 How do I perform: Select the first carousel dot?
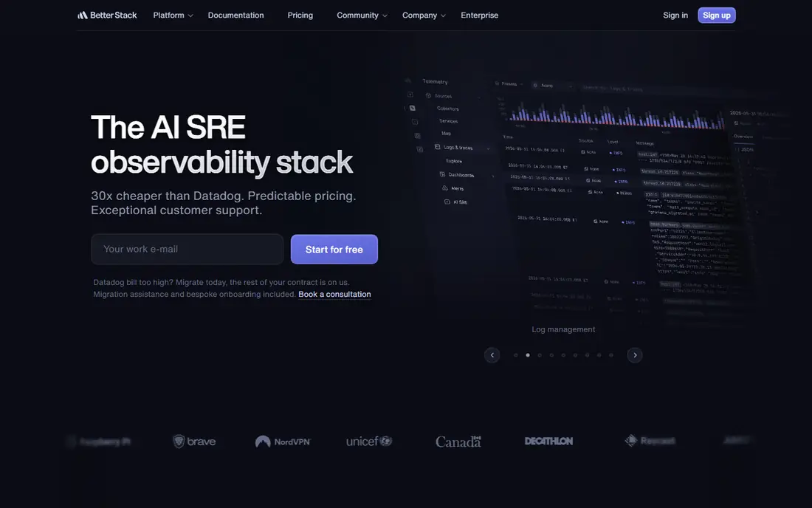(516, 355)
